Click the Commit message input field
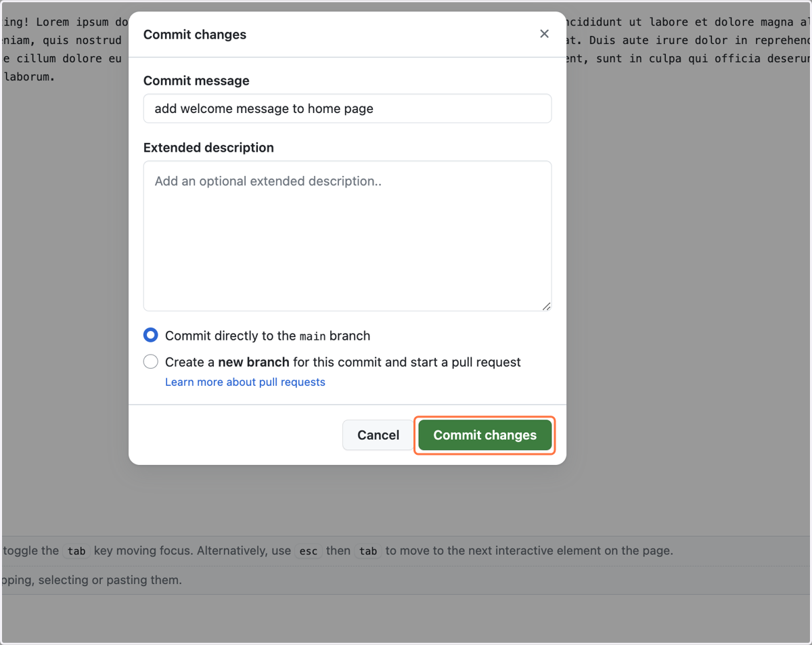Viewport: 812px width, 645px height. pos(347,108)
